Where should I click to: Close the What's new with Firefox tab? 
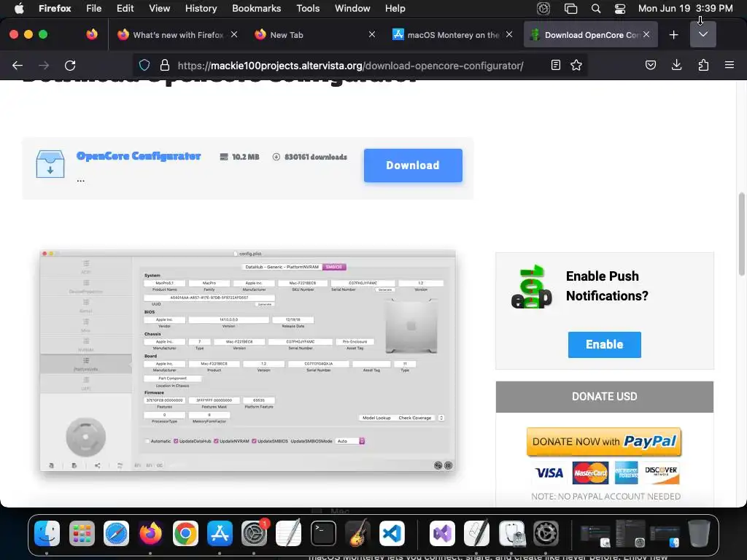coord(234,35)
